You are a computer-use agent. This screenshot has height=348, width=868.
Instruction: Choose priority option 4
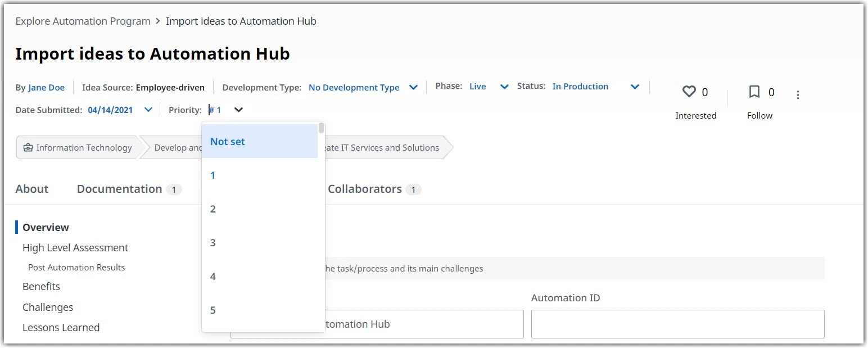click(x=260, y=277)
